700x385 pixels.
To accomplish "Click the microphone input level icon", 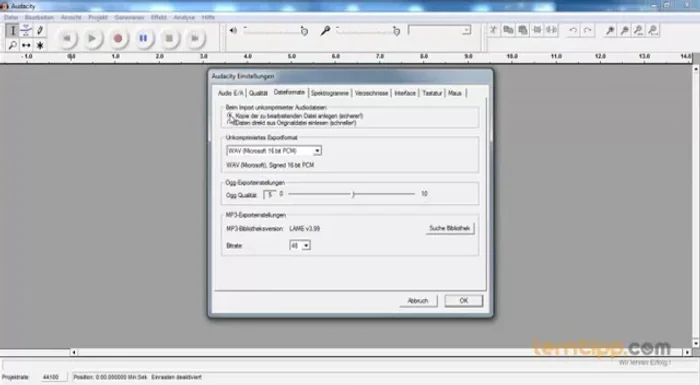I will pos(325,30).
